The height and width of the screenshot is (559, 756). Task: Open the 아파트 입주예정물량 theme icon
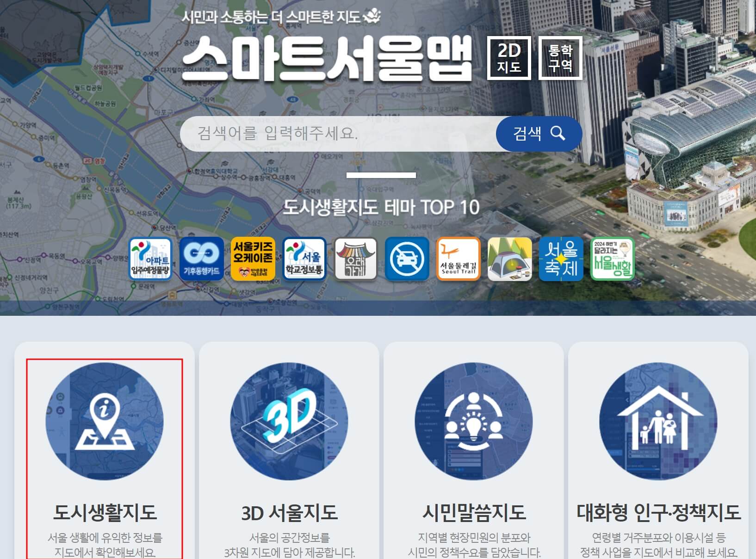click(x=150, y=259)
